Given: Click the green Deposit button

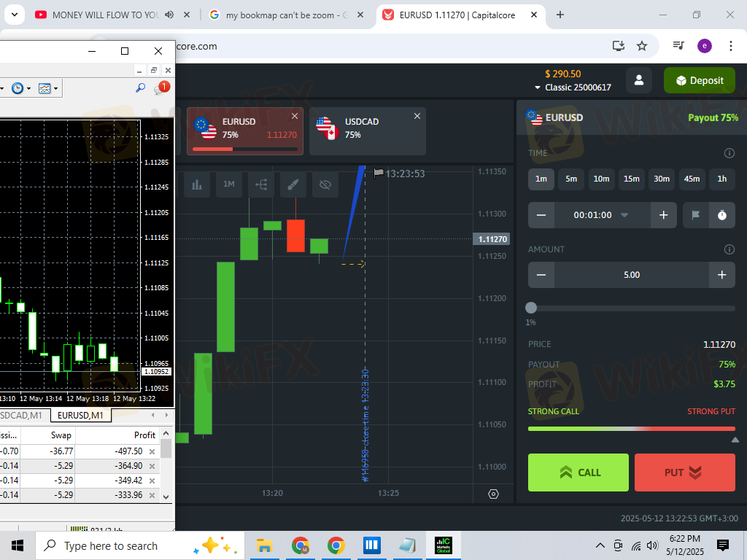Looking at the screenshot, I should [x=700, y=80].
